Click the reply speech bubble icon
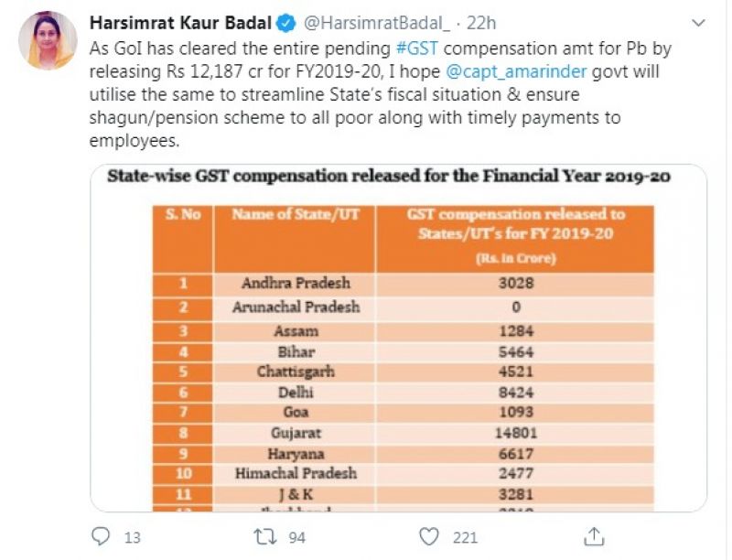This screenshot has height=560, width=732. click(102, 536)
